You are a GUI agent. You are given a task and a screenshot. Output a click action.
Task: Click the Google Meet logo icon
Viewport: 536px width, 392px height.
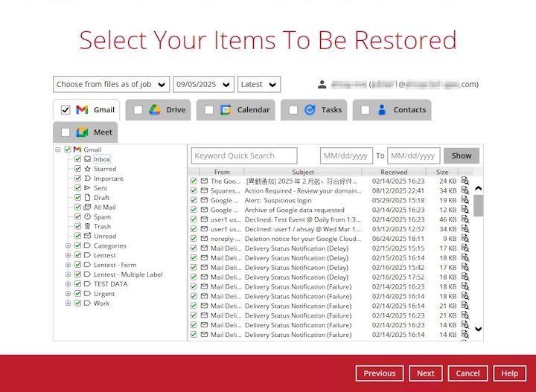pyautogui.click(x=82, y=132)
